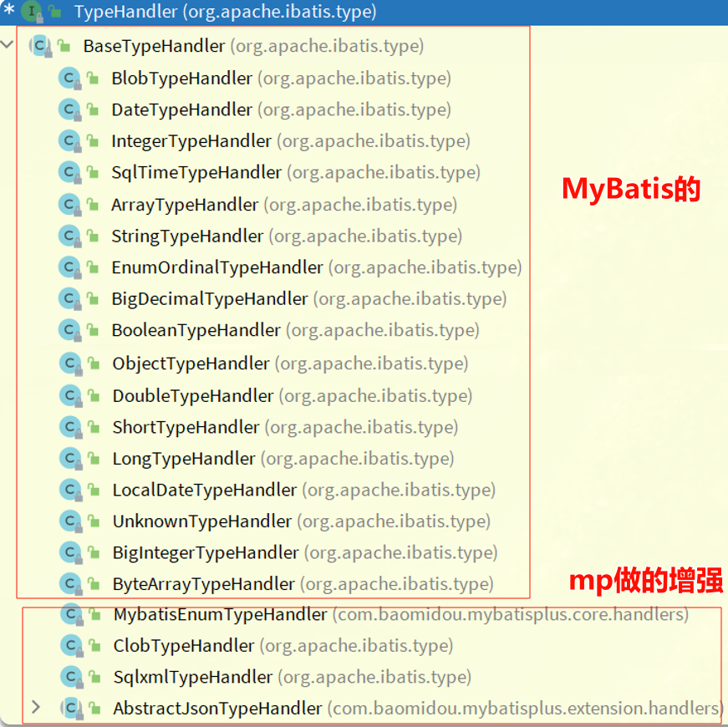Click the LongTypeHandler class icon

pyautogui.click(x=70, y=459)
